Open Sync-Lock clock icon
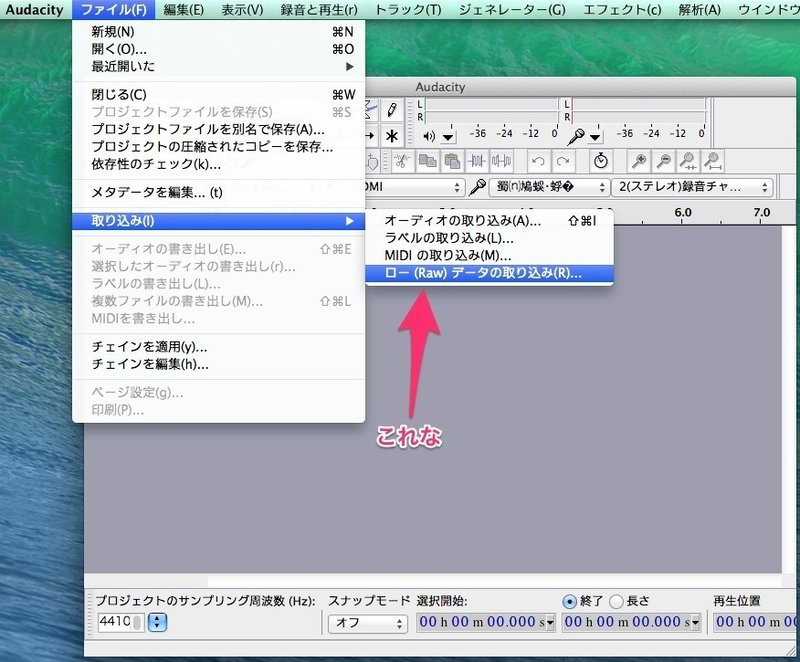 click(x=601, y=162)
